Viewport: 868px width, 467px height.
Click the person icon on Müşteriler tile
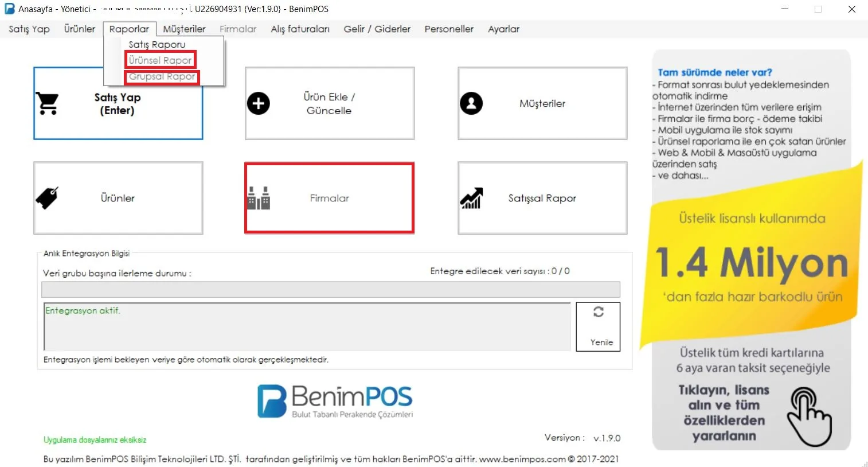tap(471, 103)
